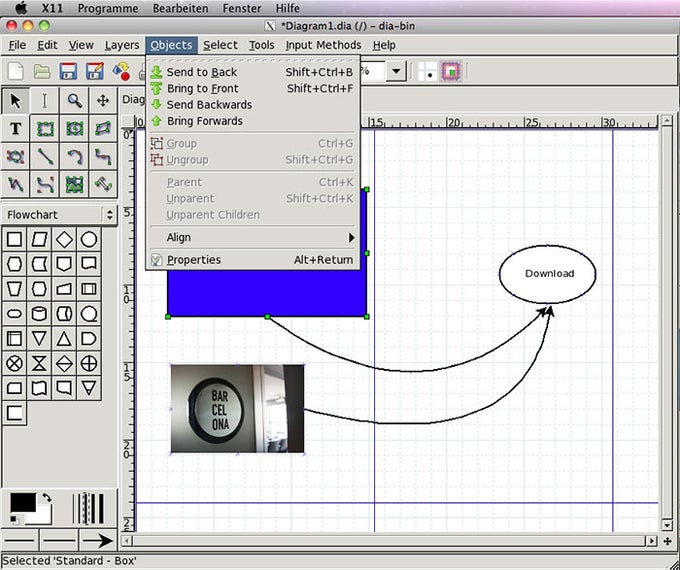Image resolution: width=680 pixels, height=570 pixels.
Task: Pick the flowchart Summing junction crossed circle
Action: pyautogui.click(x=15, y=364)
